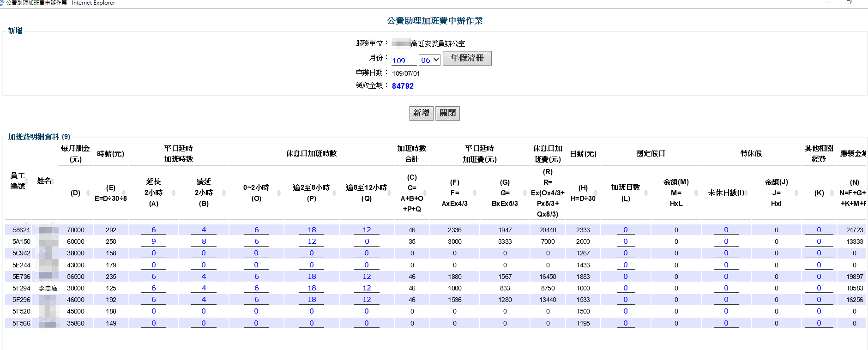Edit the year field showing 109
The height and width of the screenshot is (350, 868).
[404, 60]
